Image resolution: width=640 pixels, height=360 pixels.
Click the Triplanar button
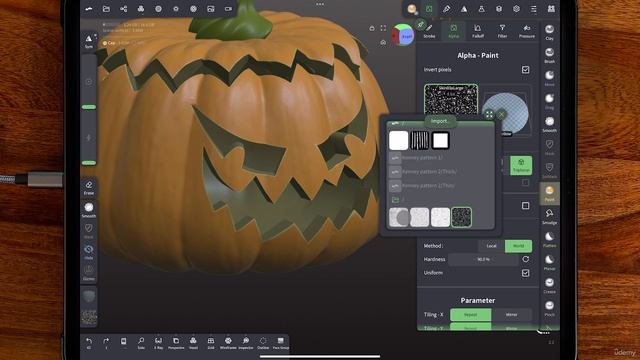(x=521, y=165)
